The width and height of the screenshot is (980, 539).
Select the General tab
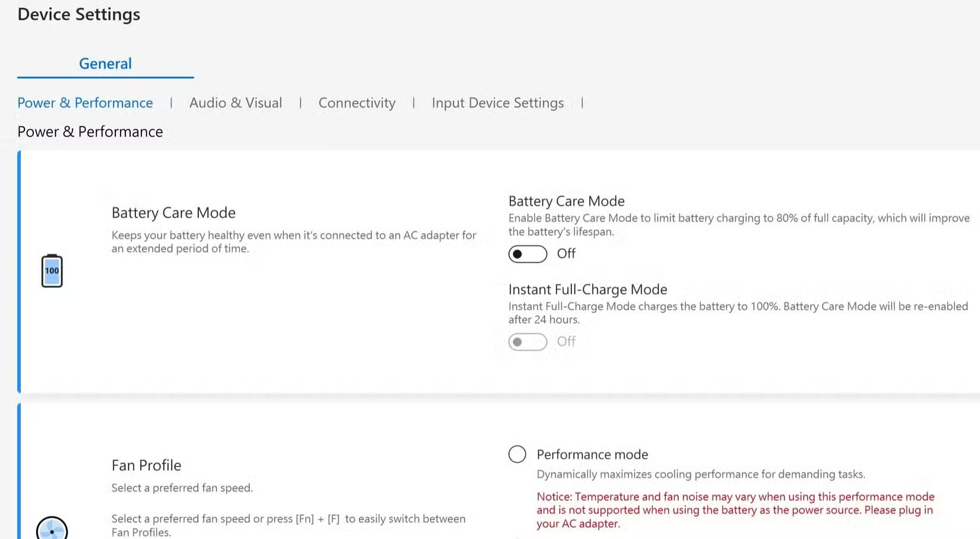[x=105, y=63]
